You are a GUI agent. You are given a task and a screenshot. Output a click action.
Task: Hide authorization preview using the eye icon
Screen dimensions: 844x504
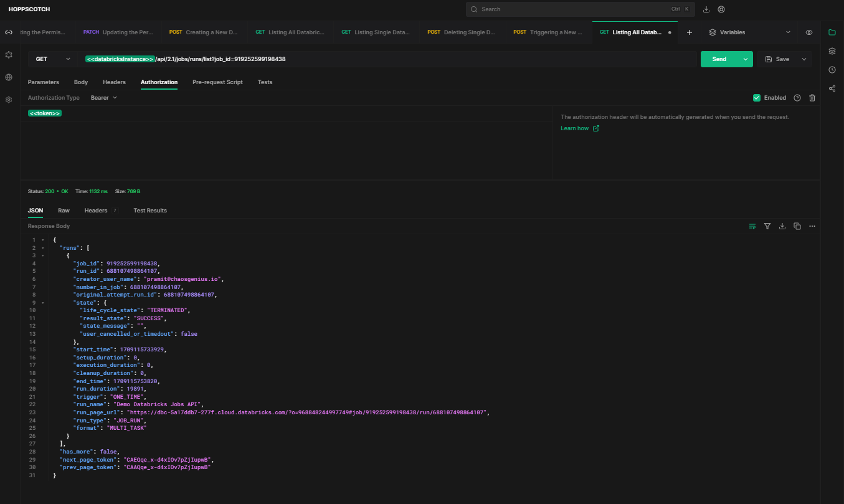point(809,32)
